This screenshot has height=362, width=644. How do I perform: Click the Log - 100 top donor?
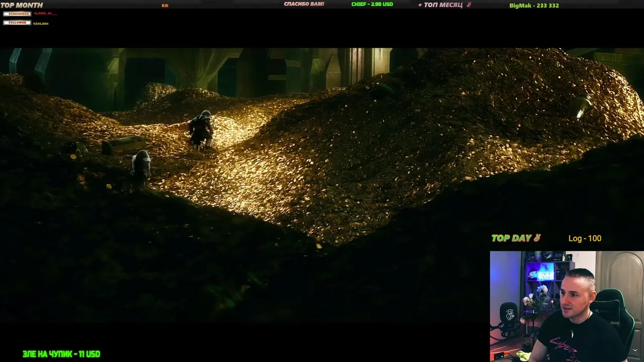(x=585, y=238)
